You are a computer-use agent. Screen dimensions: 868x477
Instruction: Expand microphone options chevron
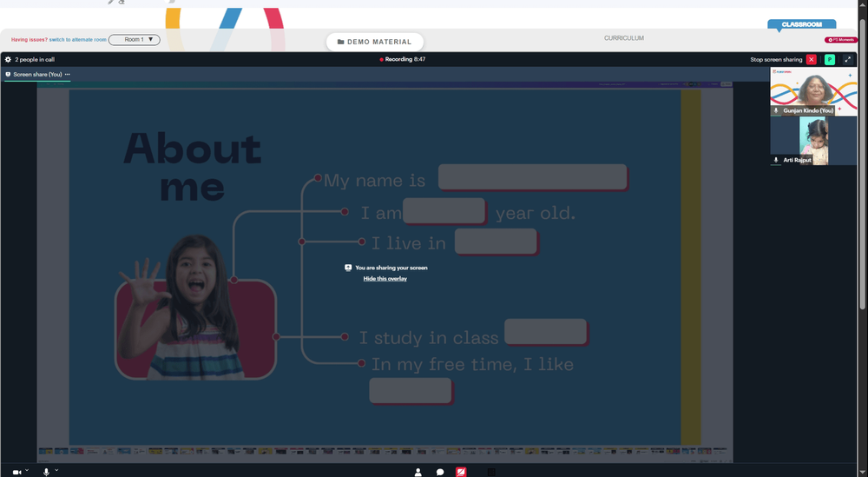(x=56, y=470)
